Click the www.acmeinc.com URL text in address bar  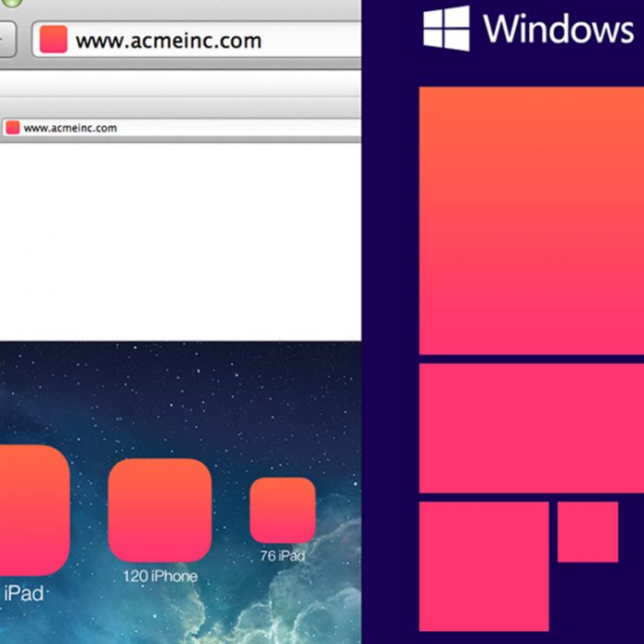(168, 40)
